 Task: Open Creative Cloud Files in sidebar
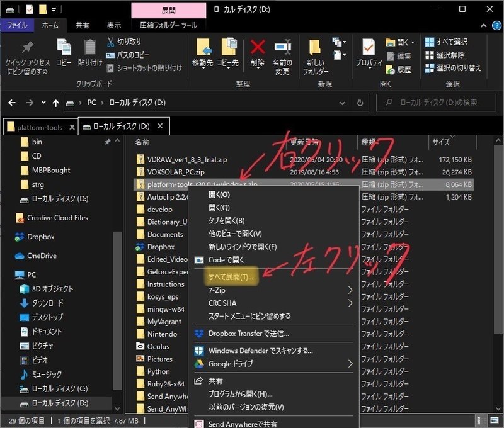[57, 218]
